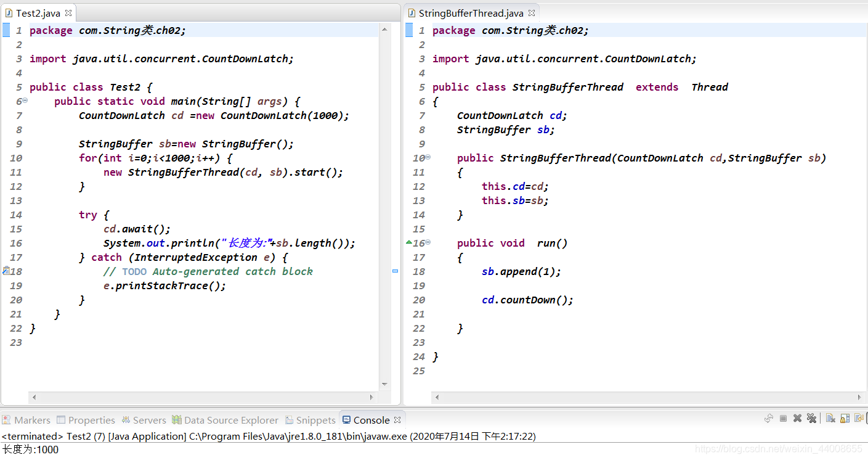The height and width of the screenshot is (460, 868).
Task: Collapse the main method fold on line 6
Action: (x=25, y=101)
